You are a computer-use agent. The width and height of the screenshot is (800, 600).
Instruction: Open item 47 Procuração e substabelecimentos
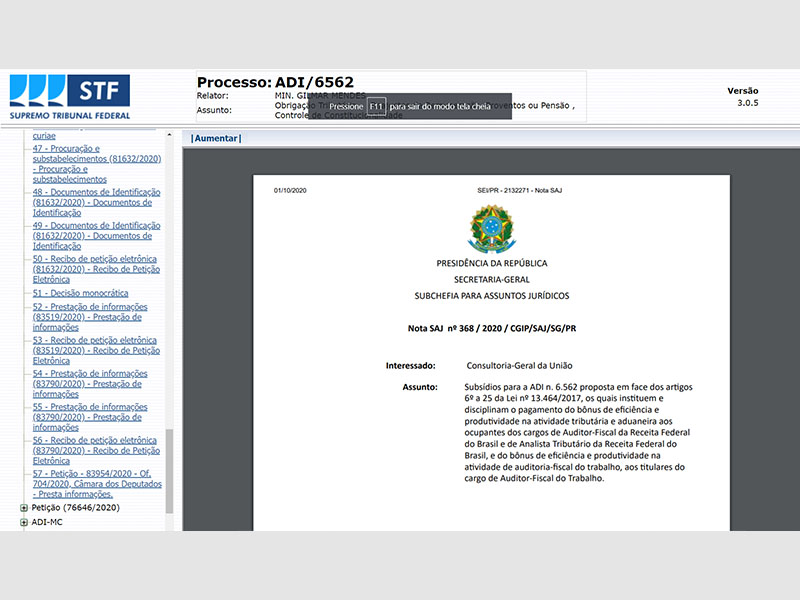[x=97, y=164]
